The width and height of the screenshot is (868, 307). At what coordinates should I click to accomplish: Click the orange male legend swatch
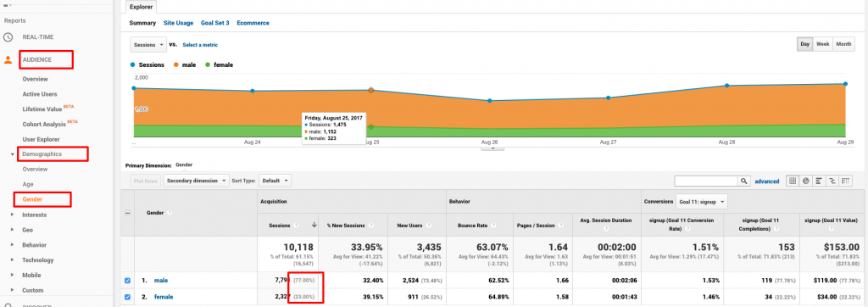pos(177,64)
